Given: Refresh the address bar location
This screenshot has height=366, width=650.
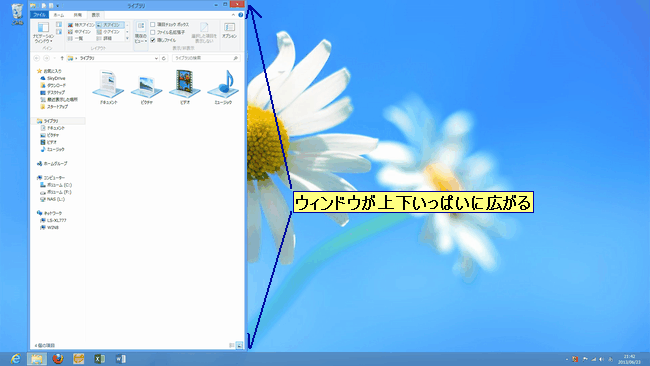Looking at the screenshot, I should pos(164,58).
